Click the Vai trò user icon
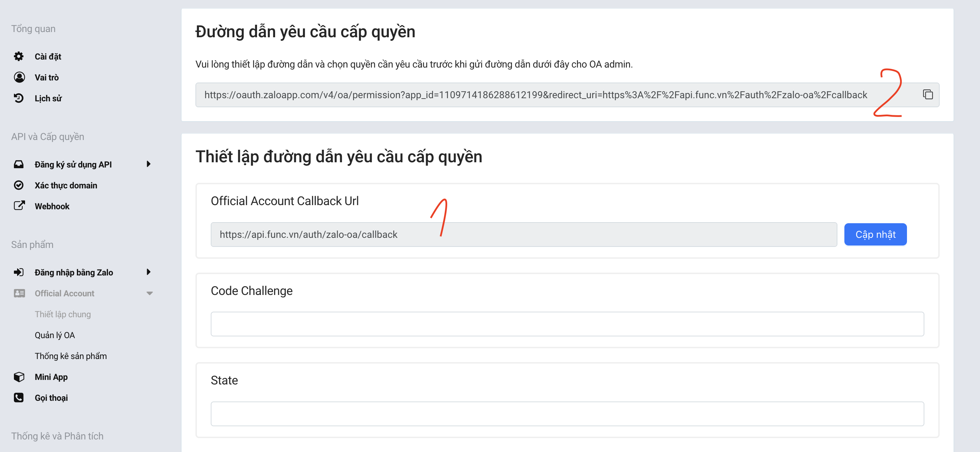 (19, 77)
